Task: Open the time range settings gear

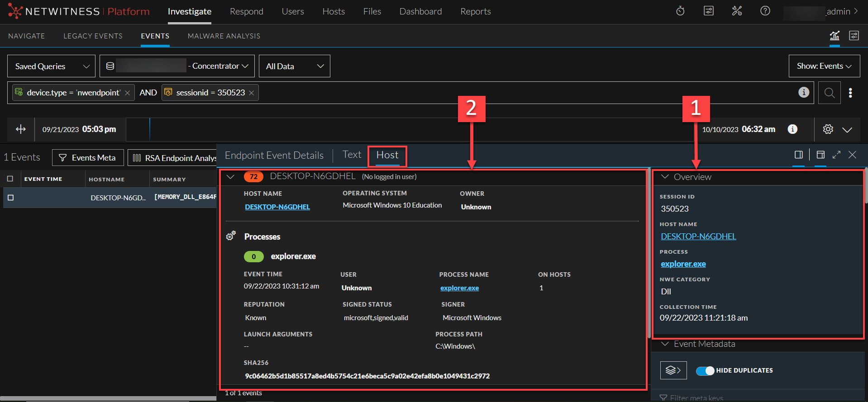Action: coord(828,129)
